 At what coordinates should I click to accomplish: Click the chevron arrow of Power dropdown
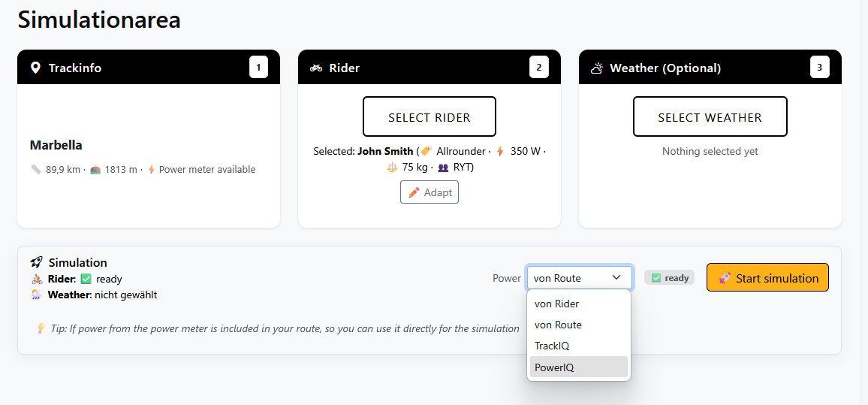[616, 278]
